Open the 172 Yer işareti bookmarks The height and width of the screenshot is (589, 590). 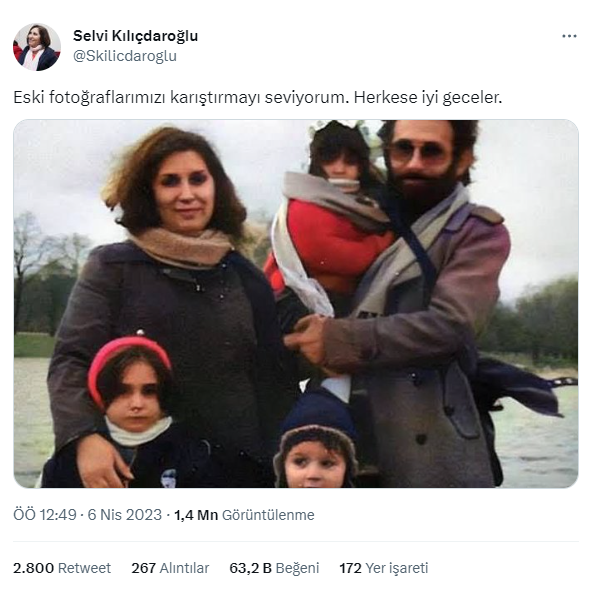click(384, 568)
